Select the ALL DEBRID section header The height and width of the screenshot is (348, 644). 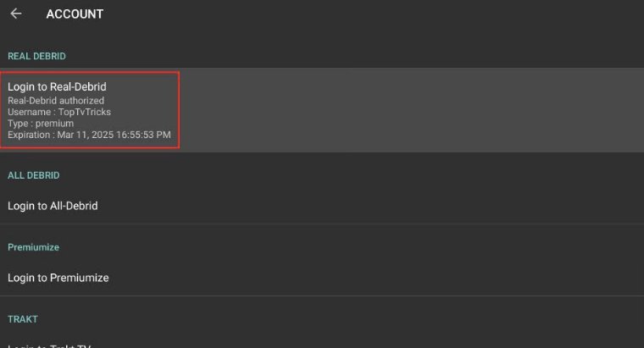(x=35, y=175)
